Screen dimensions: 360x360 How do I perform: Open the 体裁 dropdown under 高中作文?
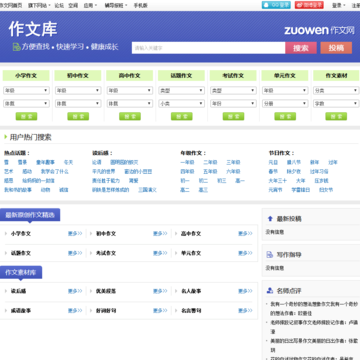tap(130, 104)
